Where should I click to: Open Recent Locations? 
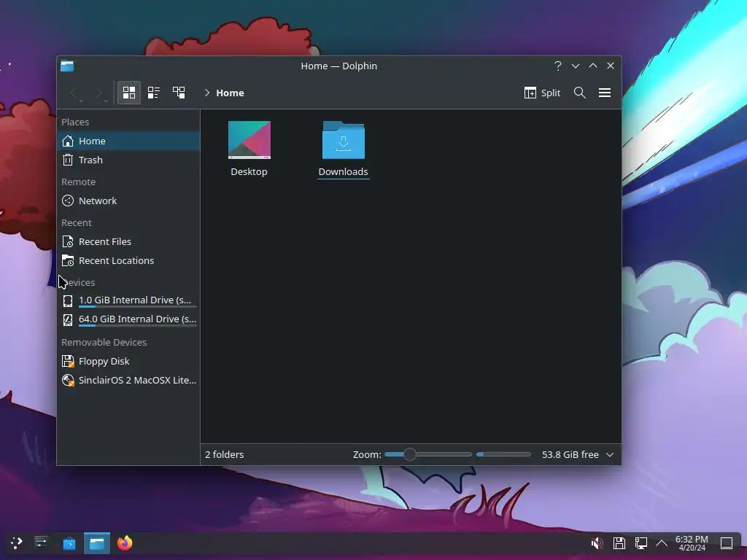[128, 261]
